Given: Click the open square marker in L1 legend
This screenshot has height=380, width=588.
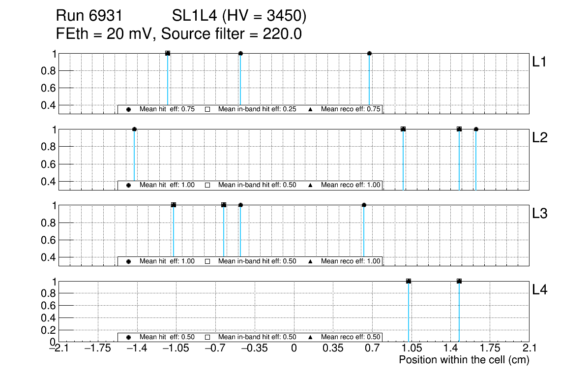Looking at the screenshot, I should tap(207, 110).
